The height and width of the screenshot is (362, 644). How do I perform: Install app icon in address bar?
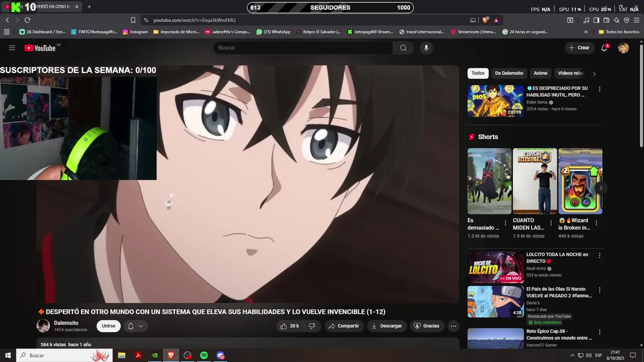[x=473, y=20]
